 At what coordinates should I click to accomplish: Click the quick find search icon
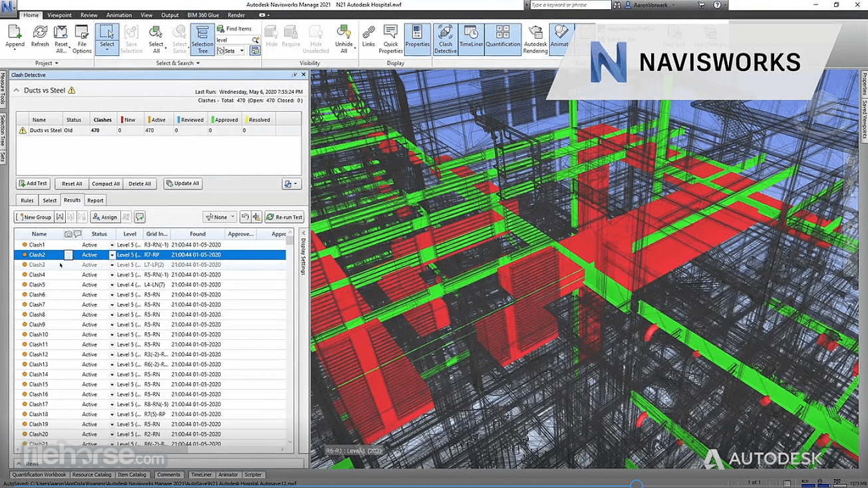256,40
